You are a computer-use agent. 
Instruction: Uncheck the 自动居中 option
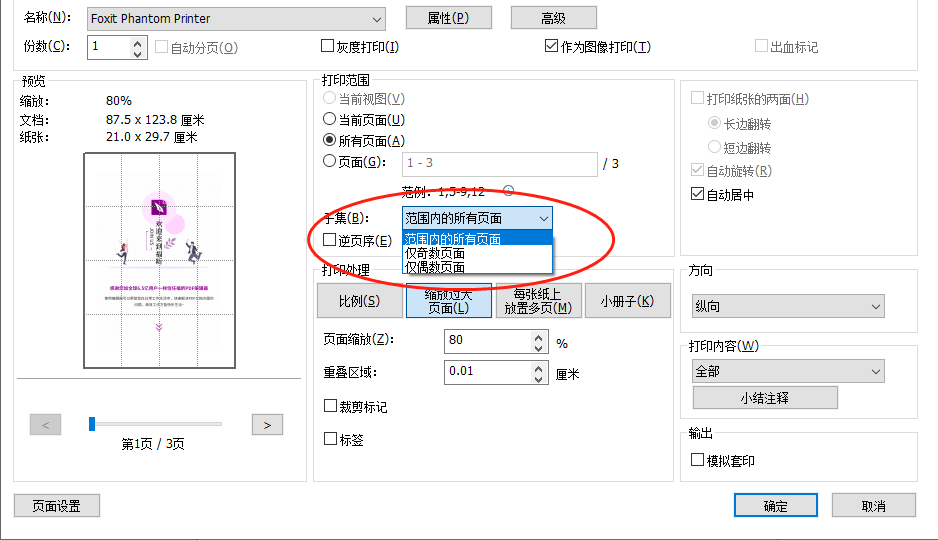coord(697,194)
